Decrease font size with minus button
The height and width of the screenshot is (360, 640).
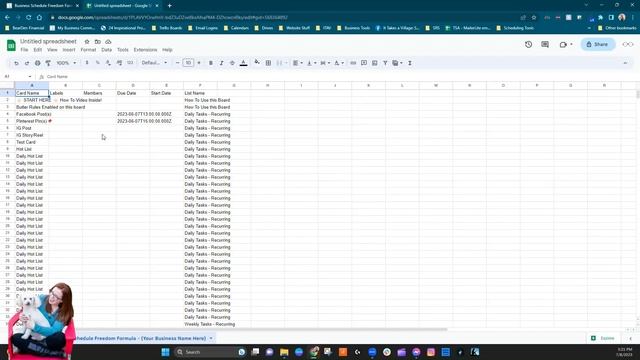(x=178, y=63)
